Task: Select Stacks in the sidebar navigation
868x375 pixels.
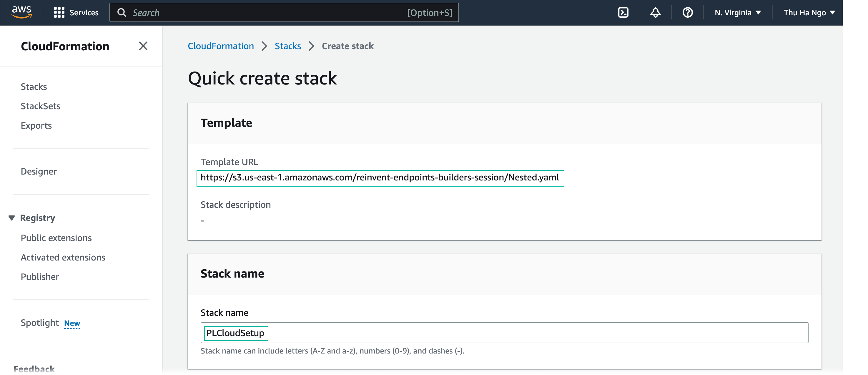Action: (x=34, y=86)
